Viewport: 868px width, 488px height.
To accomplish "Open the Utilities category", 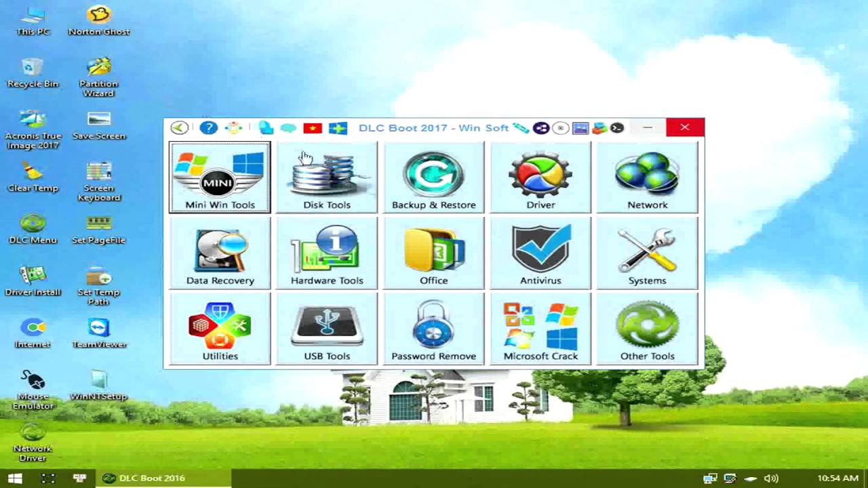I will [x=220, y=329].
